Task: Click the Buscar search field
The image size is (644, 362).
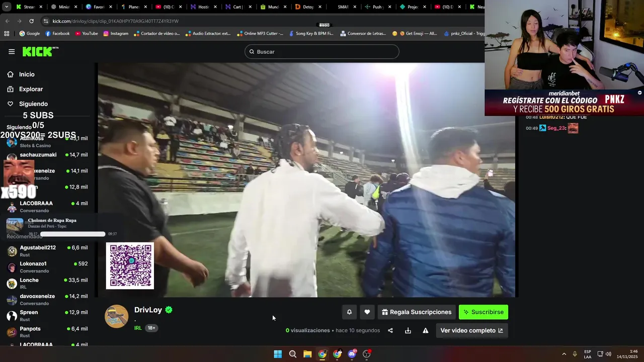Action: [x=322, y=52]
